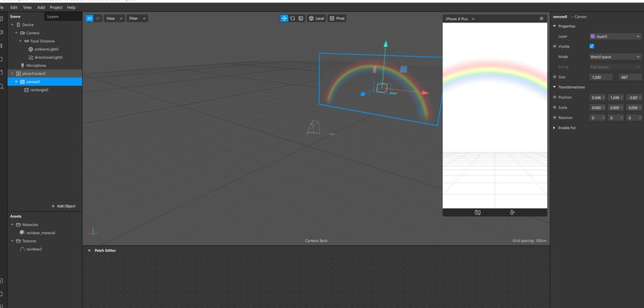Select the Move tool in viewport toolbar

tap(284, 18)
